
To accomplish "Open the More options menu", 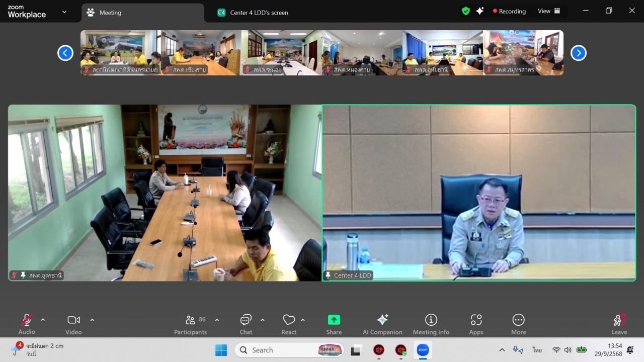I will pos(518,324).
